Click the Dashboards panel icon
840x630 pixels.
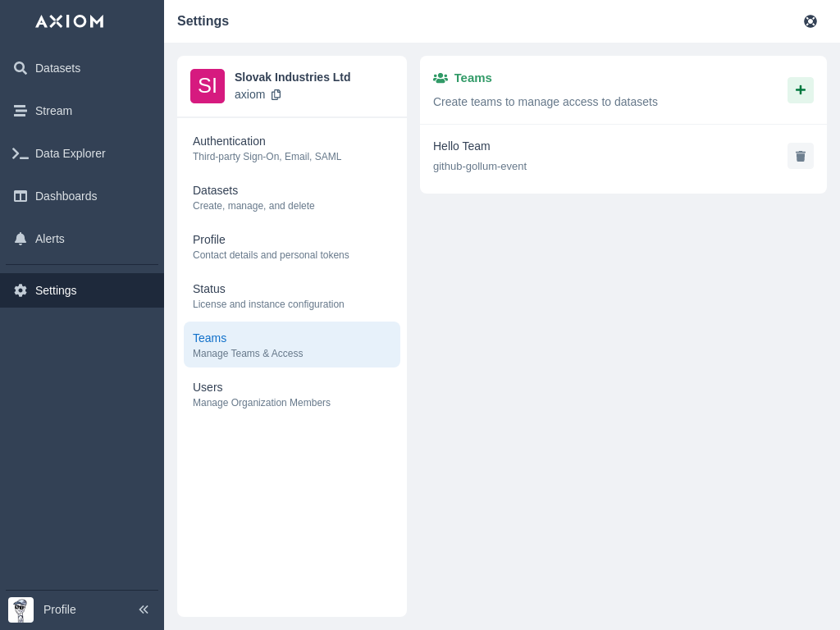[21, 196]
